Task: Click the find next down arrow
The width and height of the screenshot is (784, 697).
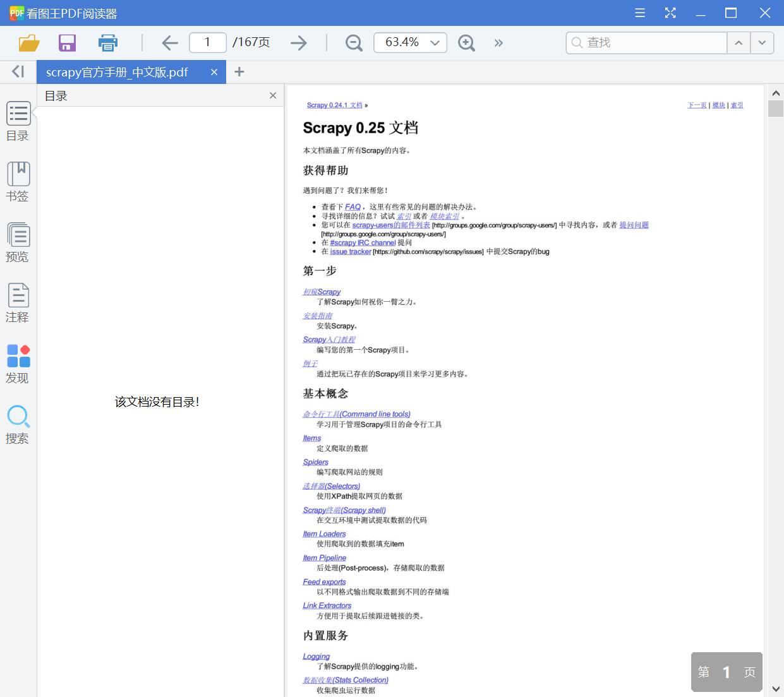Action: pyautogui.click(x=762, y=43)
